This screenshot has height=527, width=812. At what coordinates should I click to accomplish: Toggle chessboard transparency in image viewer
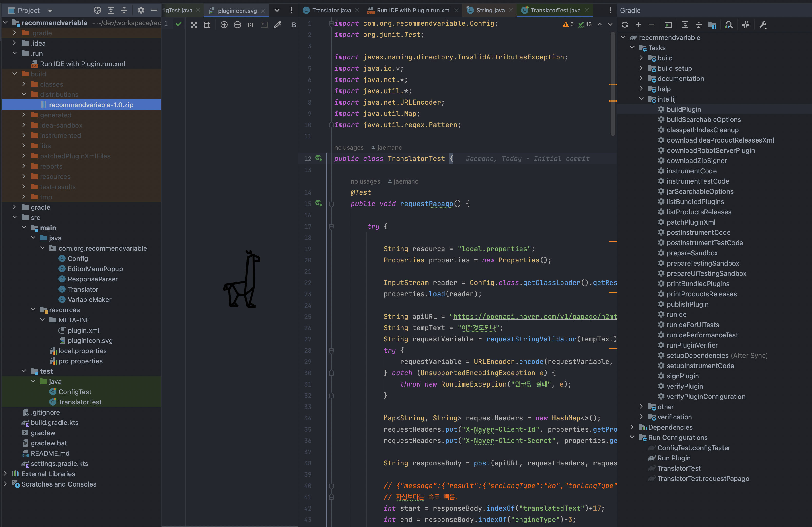194,25
